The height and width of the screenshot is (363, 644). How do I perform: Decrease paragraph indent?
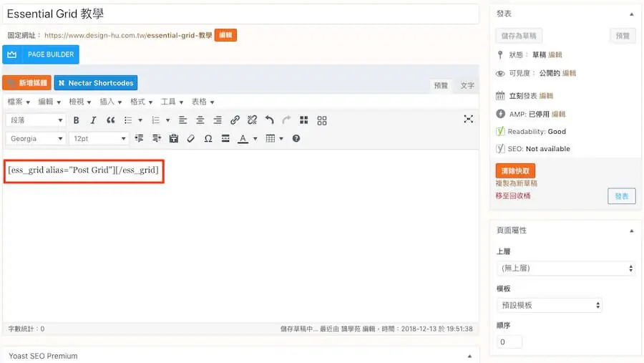(x=140, y=138)
